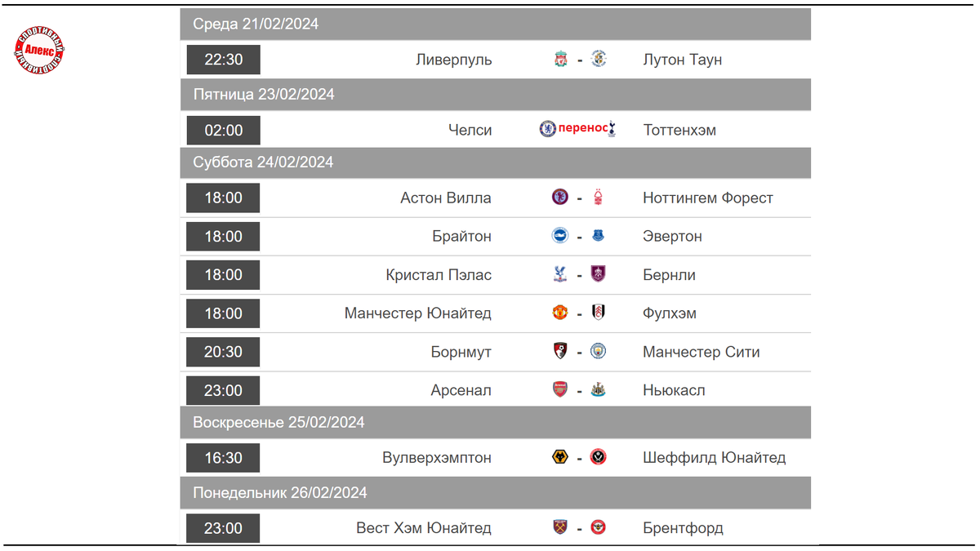Click the Crystal Palace eagle crest
Viewport: 980px width, 551px height.
click(560, 274)
